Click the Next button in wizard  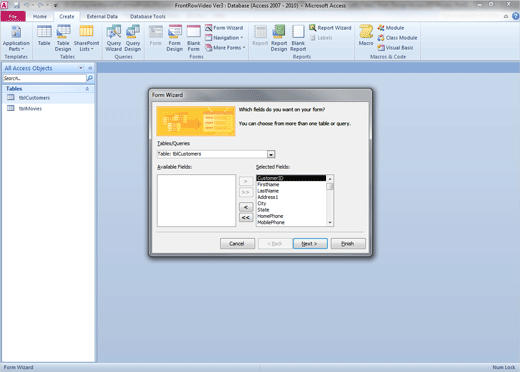(310, 244)
